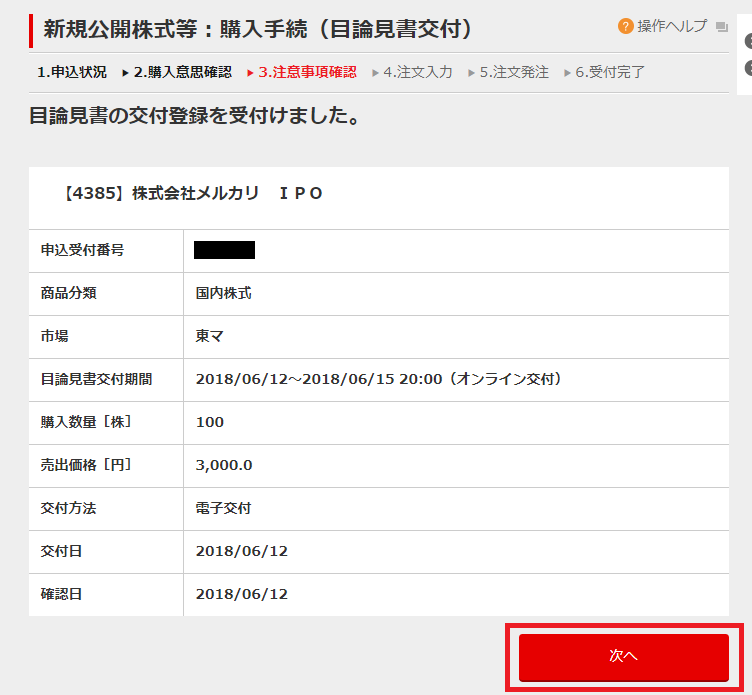Click the 商品分類 label
The height and width of the screenshot is (695, 752).
pos(69,293)
